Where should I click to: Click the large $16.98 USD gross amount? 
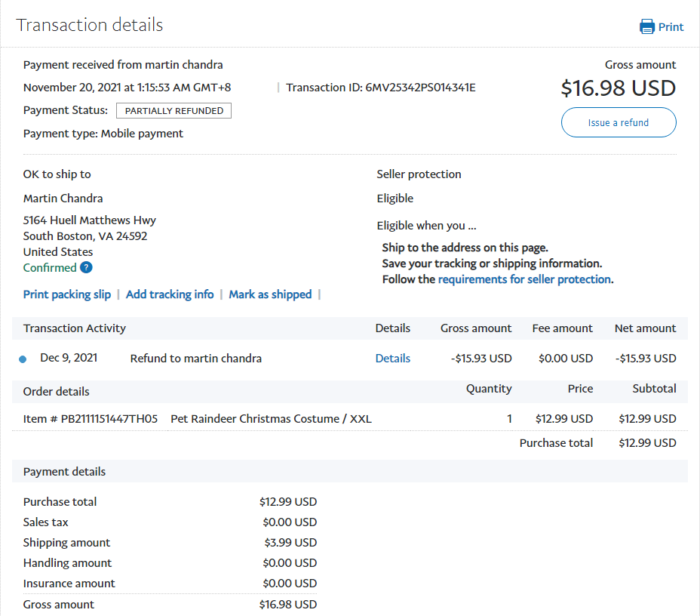(618, 88)
